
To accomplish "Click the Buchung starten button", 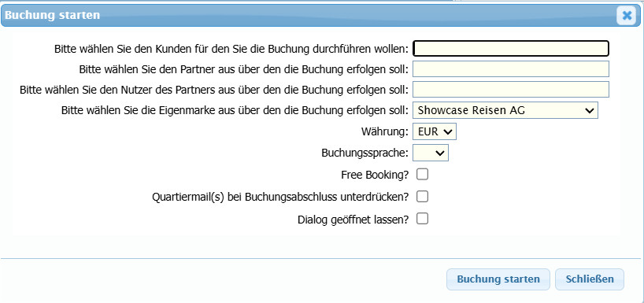I will click(x=498, y=279).
